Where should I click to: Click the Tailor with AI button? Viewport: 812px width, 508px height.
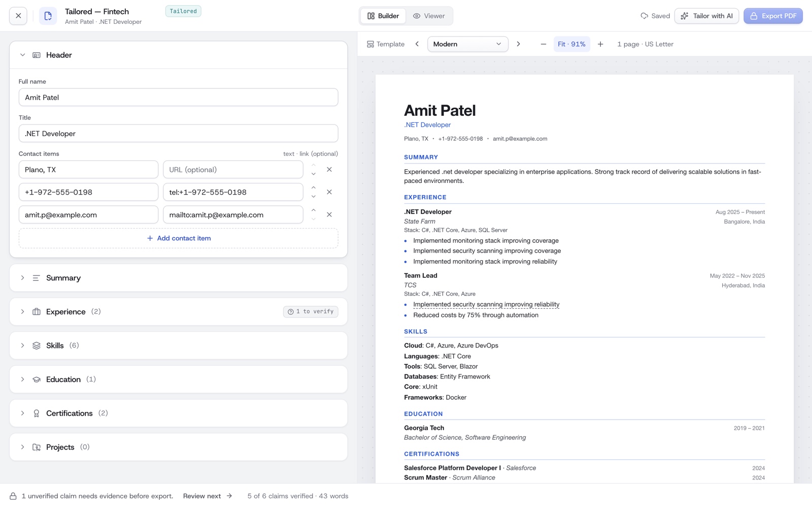coord(706,16)
